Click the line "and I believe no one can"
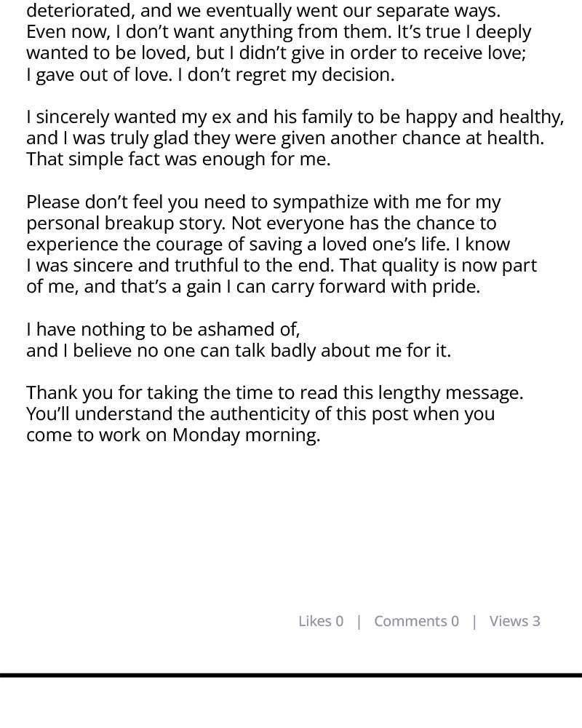 pos(239,350)
